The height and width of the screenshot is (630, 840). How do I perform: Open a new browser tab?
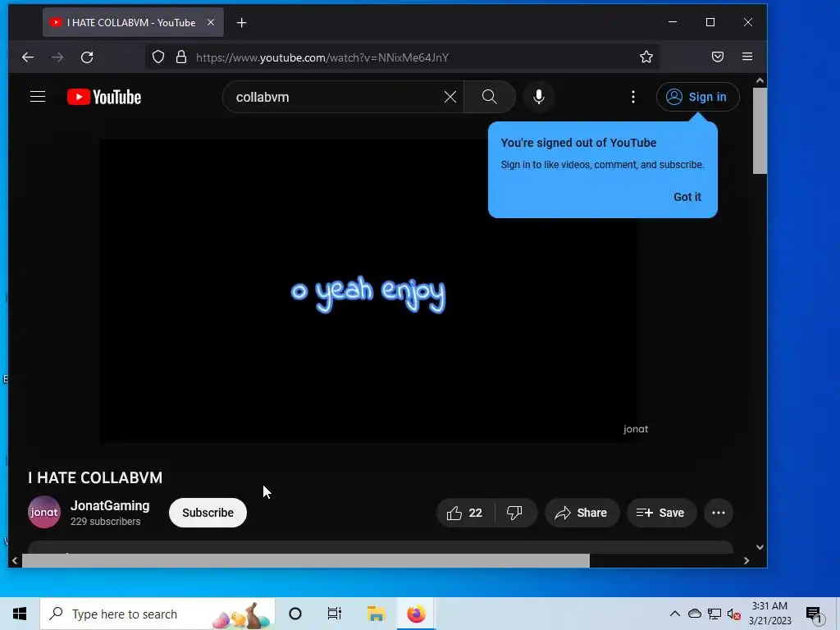242,22
